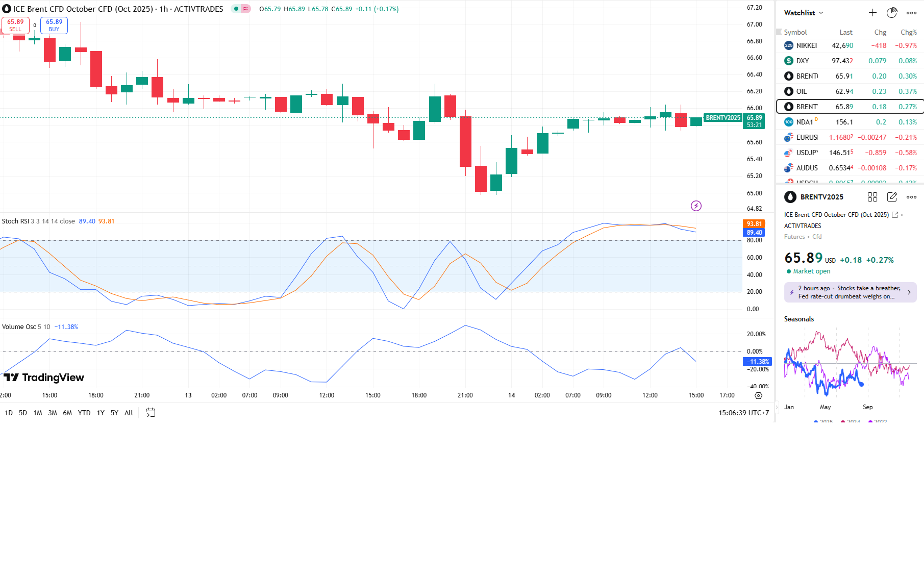Add a symbol to the watchlist
Image resolution: width=924 pixels, height=578 pixels.
pos(872,13)
